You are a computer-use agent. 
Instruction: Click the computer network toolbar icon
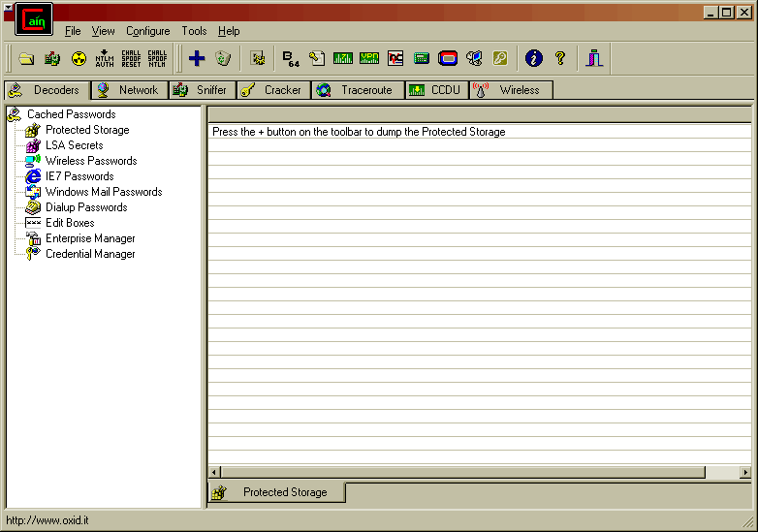pyautogui.click(x=474, y=59)
